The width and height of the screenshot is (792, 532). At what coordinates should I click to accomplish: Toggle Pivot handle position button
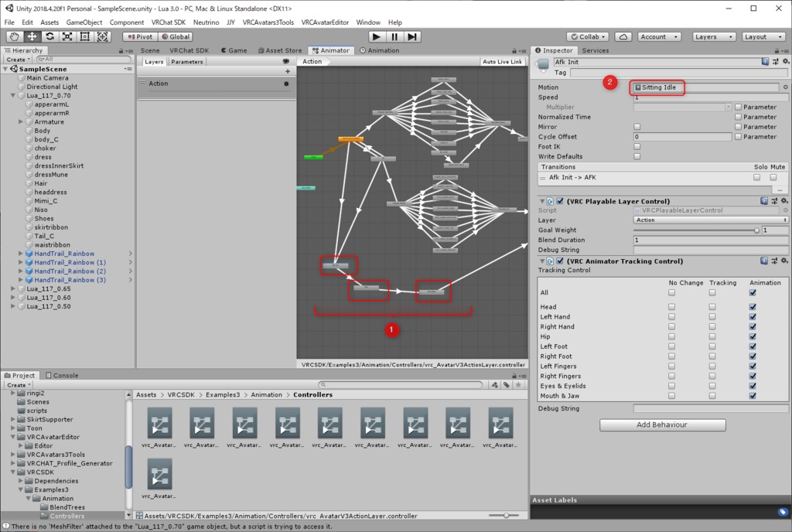[140, 37]
